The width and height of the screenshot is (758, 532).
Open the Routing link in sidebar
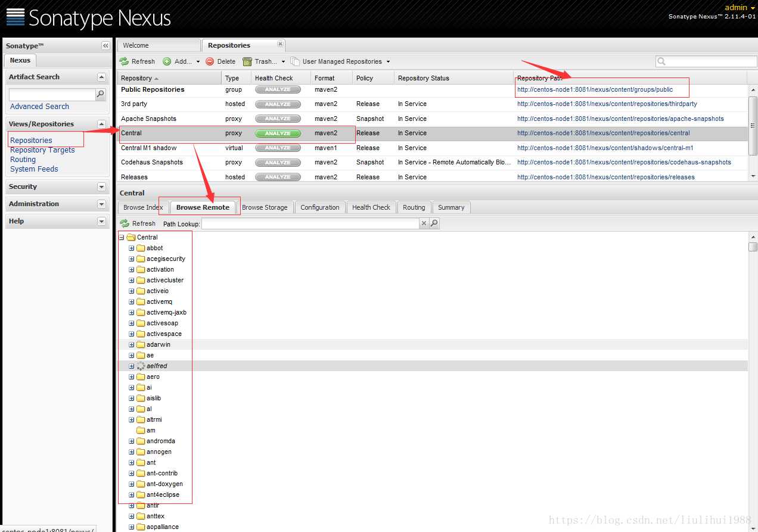point(23,160)
